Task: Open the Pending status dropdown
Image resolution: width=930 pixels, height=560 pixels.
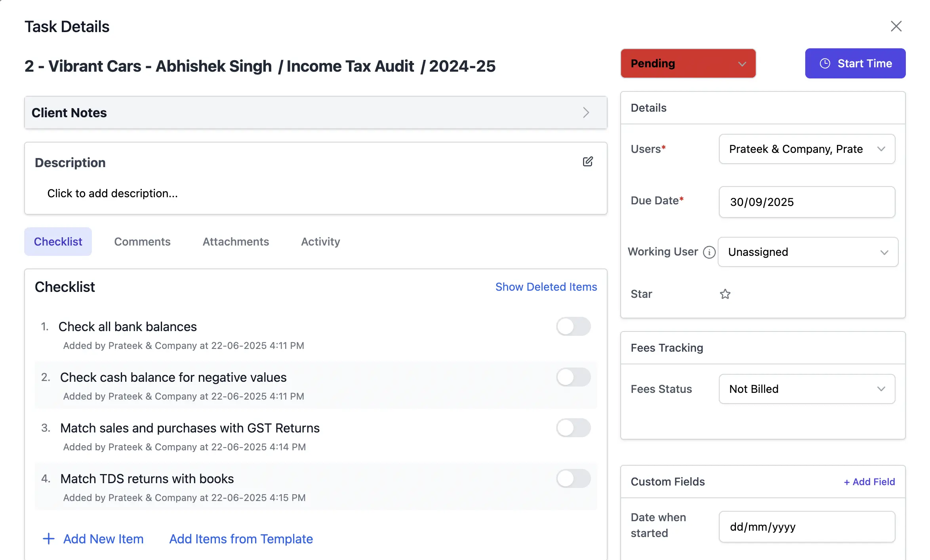Action: 688,63
